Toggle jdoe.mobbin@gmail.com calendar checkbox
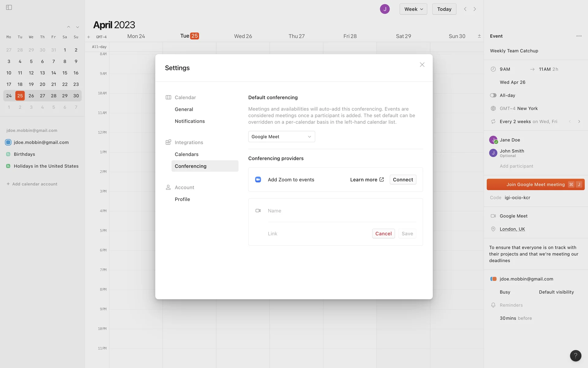Screen dimensions: 588x368 click(x=8, y=142)
